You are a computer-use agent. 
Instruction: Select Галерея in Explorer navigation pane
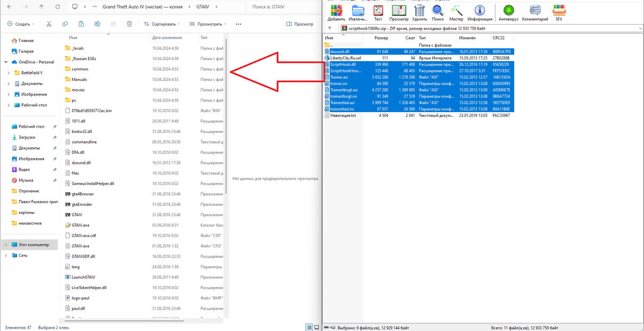(x=26, y=52)
